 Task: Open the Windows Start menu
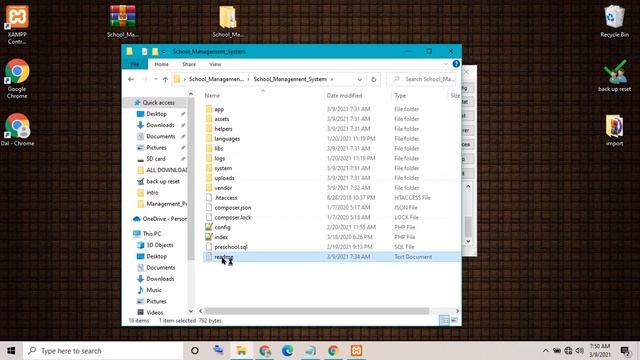coord(11,351)
